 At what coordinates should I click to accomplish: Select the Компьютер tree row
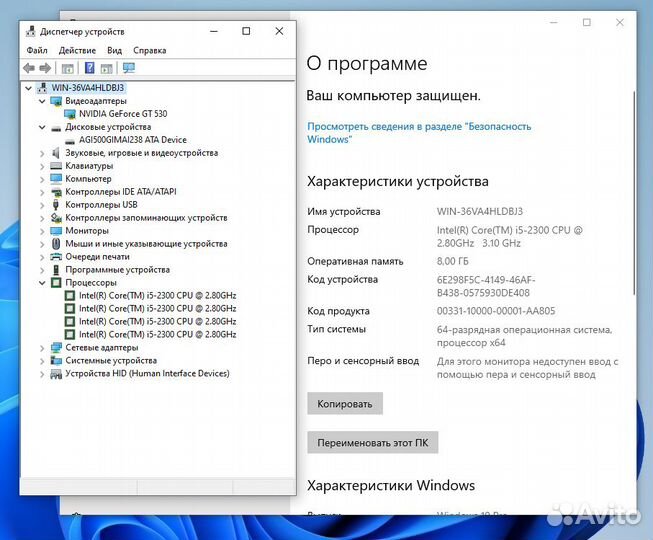tap(88, 179)
